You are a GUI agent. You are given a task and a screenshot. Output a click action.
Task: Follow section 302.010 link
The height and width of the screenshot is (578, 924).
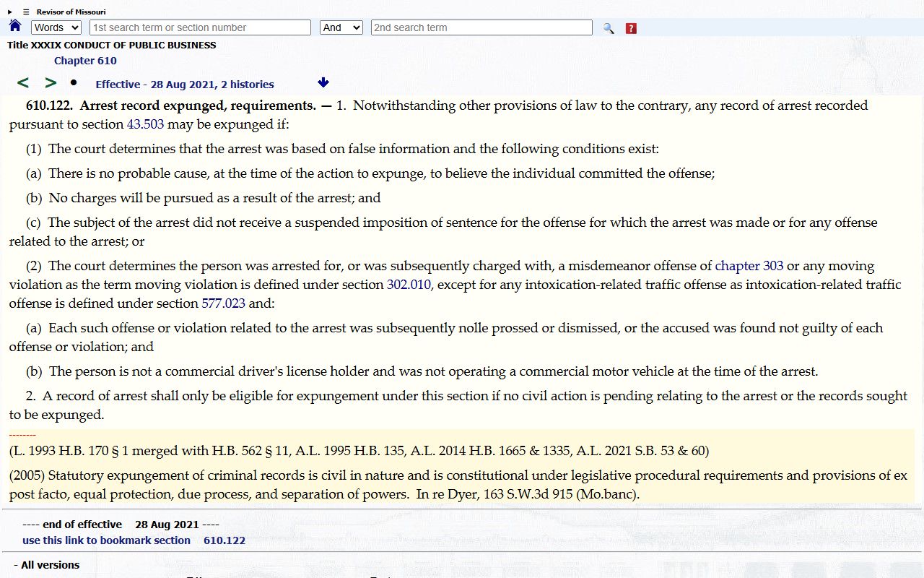pyautogui.click(x=409, y=285)
